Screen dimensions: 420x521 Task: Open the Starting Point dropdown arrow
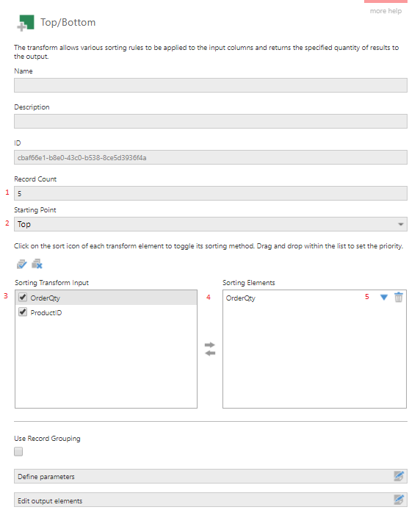click(x=401, y=224)
